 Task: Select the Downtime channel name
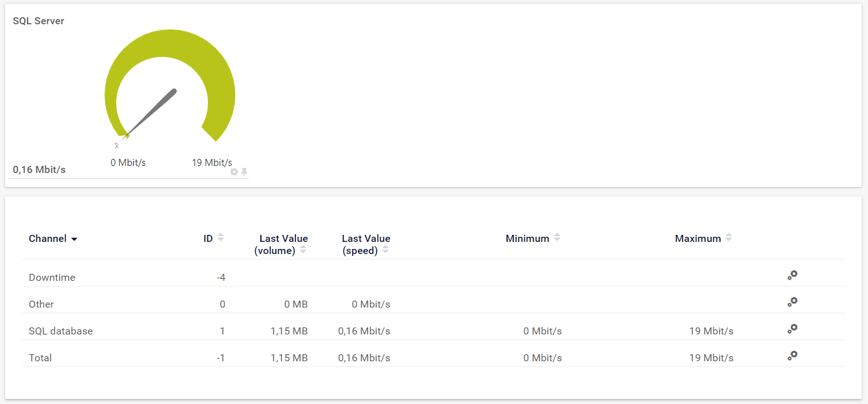(x=52, y=278)
